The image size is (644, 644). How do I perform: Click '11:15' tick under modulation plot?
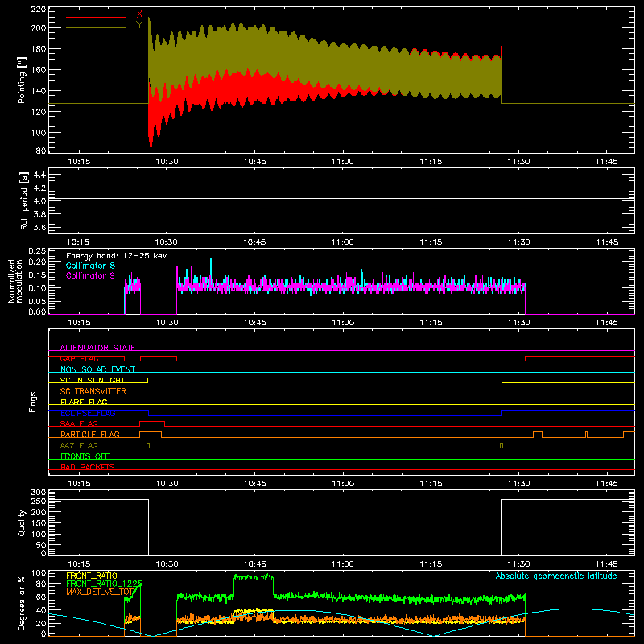tap(431, 323)
